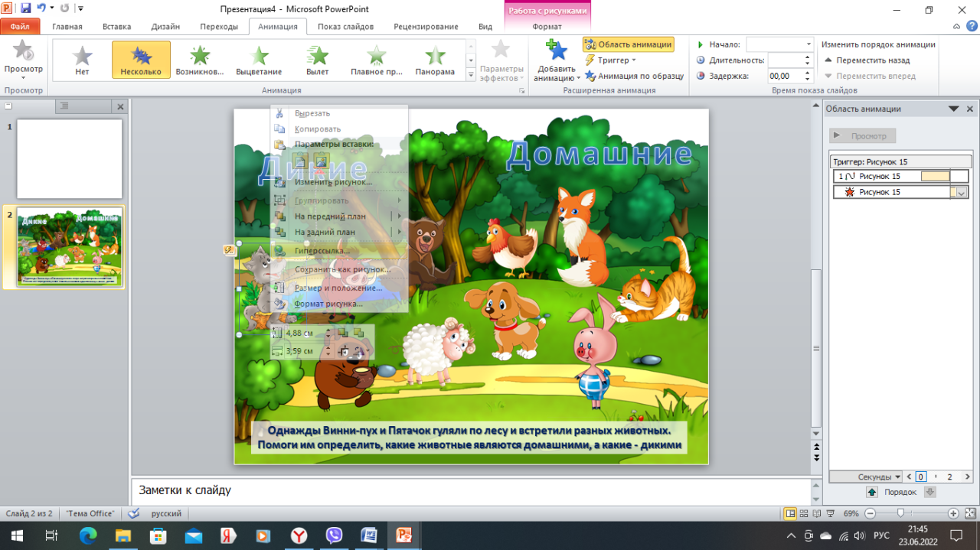Click the trigger lightning marker beside picture

pos(229,250)
